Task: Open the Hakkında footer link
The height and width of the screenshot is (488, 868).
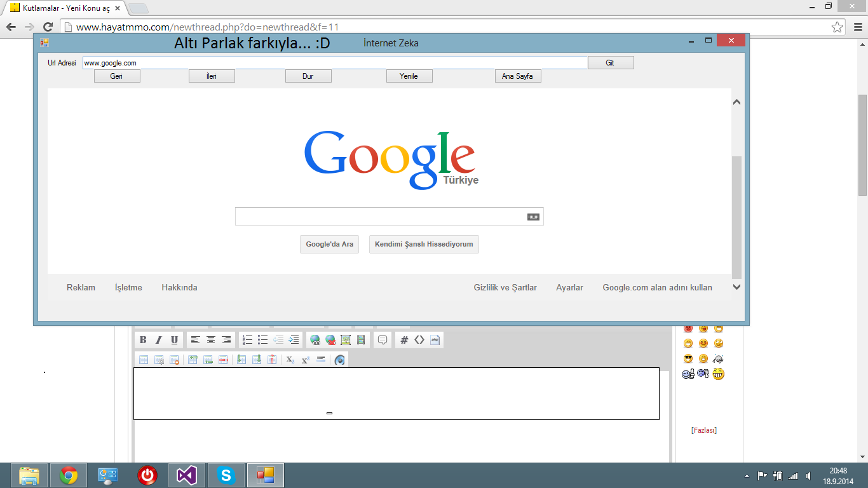Action: 179,288
